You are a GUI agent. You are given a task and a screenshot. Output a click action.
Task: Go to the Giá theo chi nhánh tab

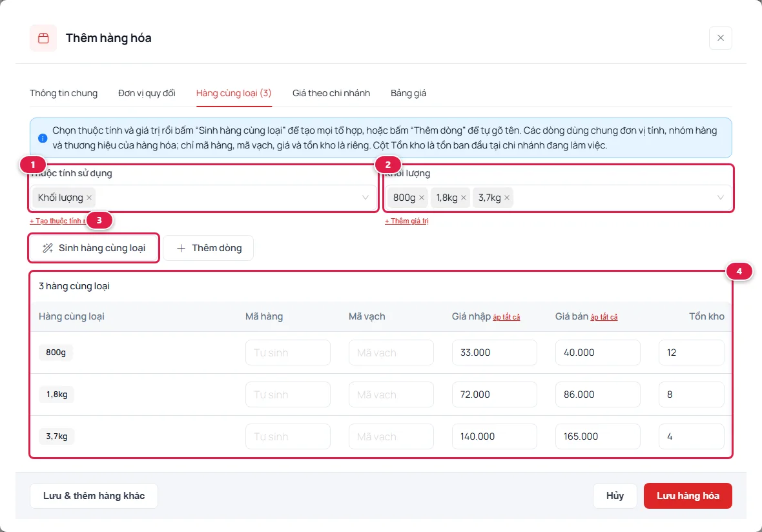331,93
